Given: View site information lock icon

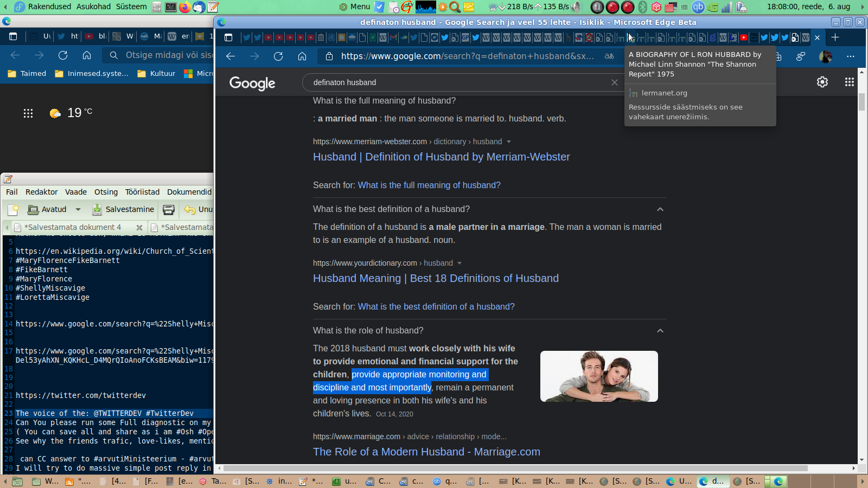Looking at the screenshot, I should click(x=329, y=56).
